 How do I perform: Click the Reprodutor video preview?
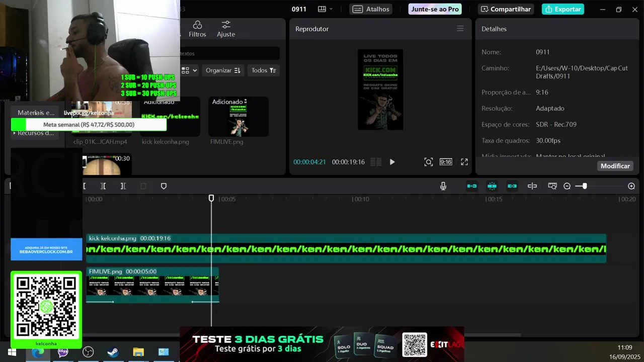[380, 89]
